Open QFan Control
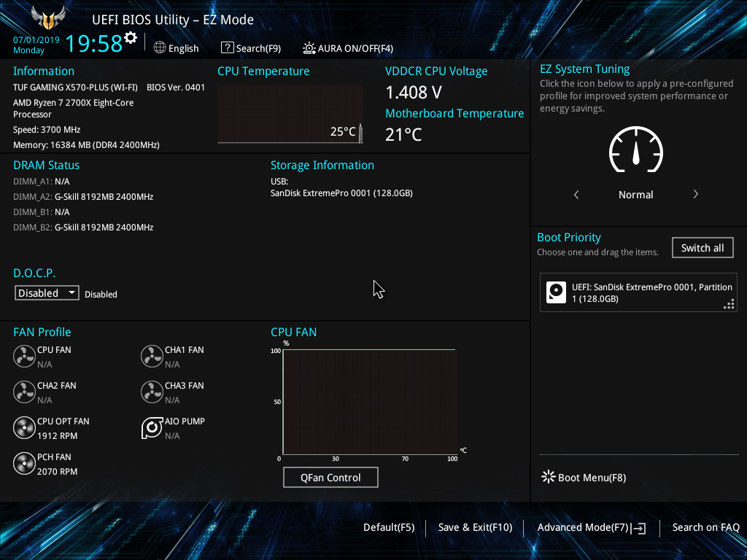 pyautogui.click(x=330, y=477)
